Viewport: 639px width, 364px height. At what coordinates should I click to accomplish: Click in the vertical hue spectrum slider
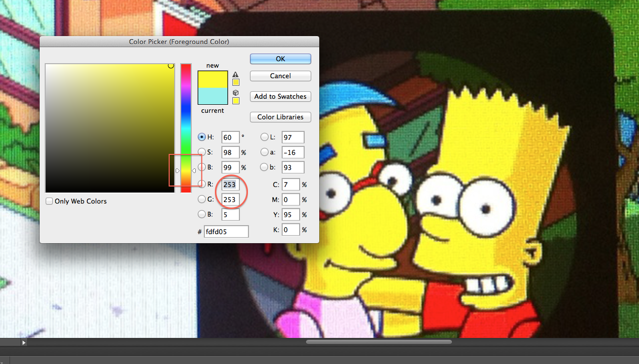tap(186, 128)
